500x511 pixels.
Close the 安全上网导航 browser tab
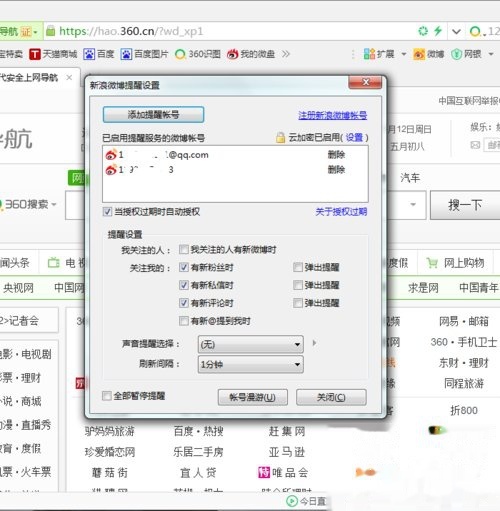coord(69,78)
